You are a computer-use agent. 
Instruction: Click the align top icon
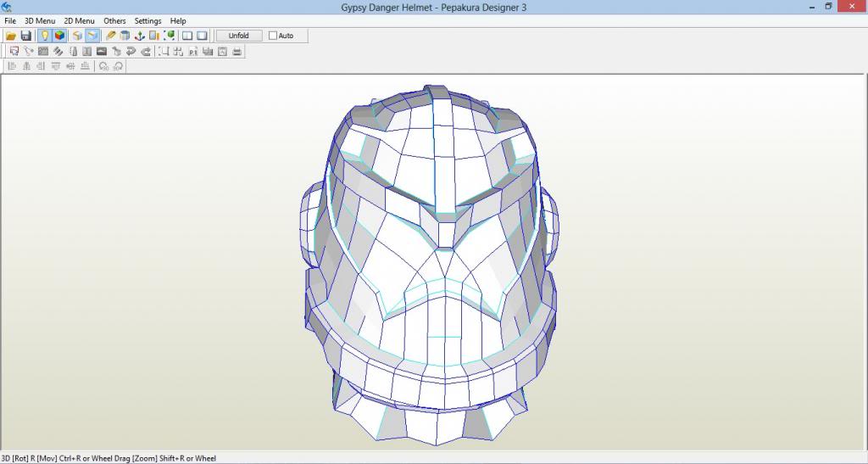coord(55,66)
